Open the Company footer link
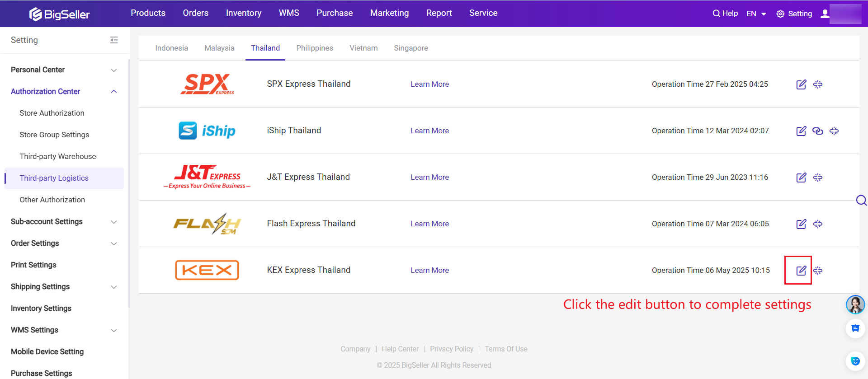The height and width of the screenshot is (379, 868). 355,349
